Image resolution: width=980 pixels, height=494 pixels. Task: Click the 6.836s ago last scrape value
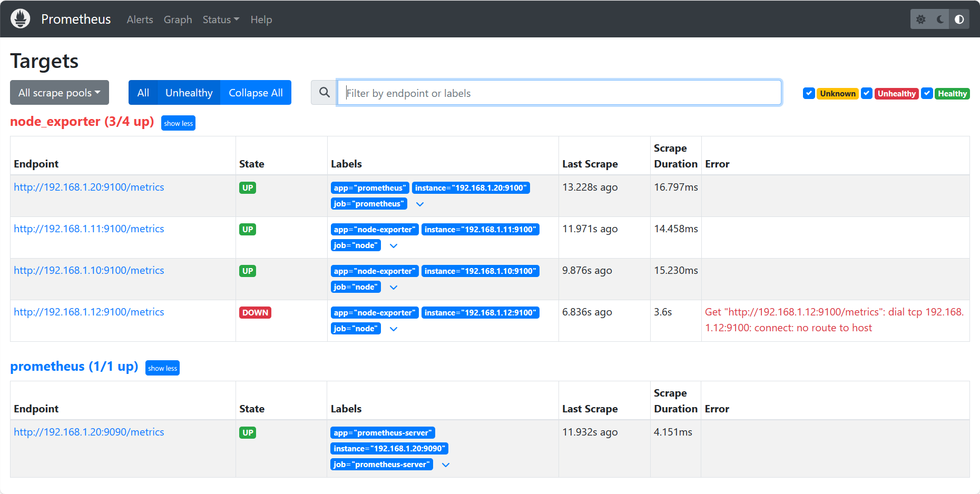pyautogui.click(x=587, y=312)
